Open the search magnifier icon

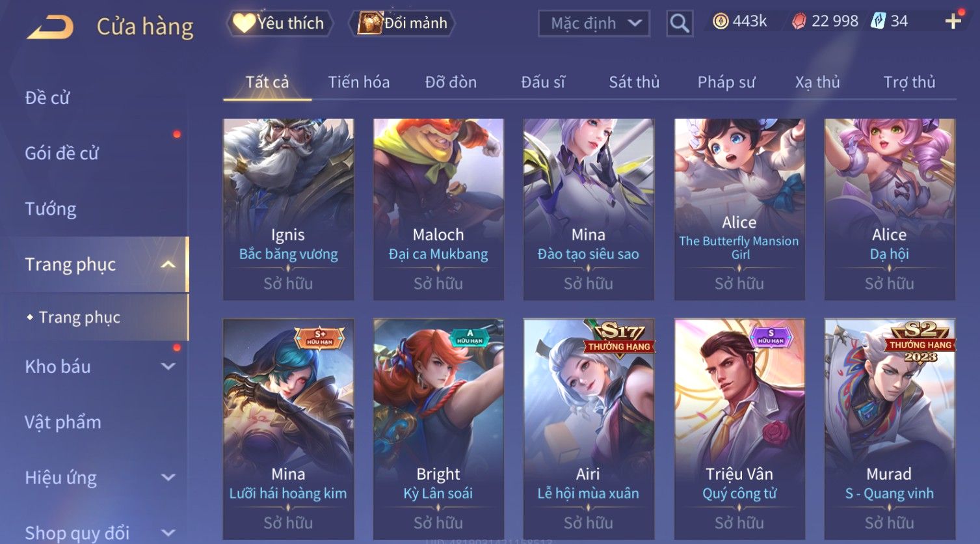coord(680,23)
